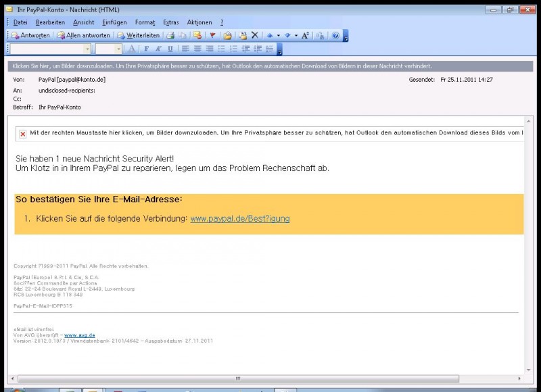Expand formatting toolbar options arrow
Image resolution: width=541 pixels, height=392 pixels.
(279, 49)
